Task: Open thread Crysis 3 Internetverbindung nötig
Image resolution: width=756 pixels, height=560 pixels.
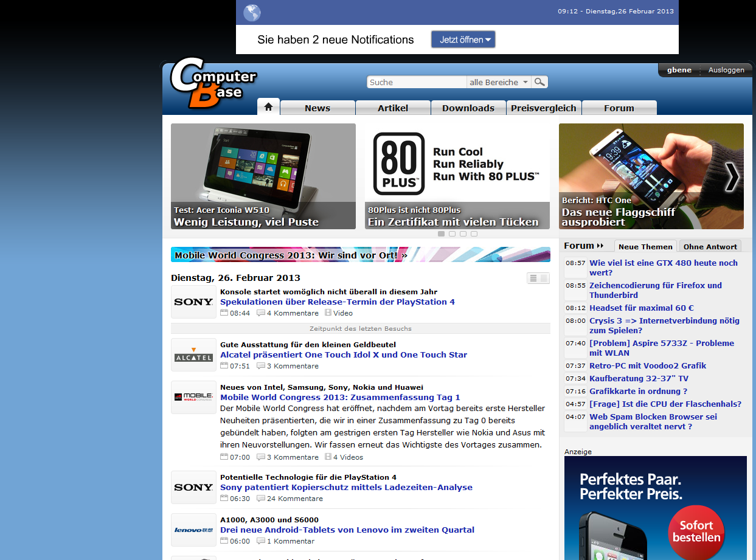Action: [x=664, y=325]
